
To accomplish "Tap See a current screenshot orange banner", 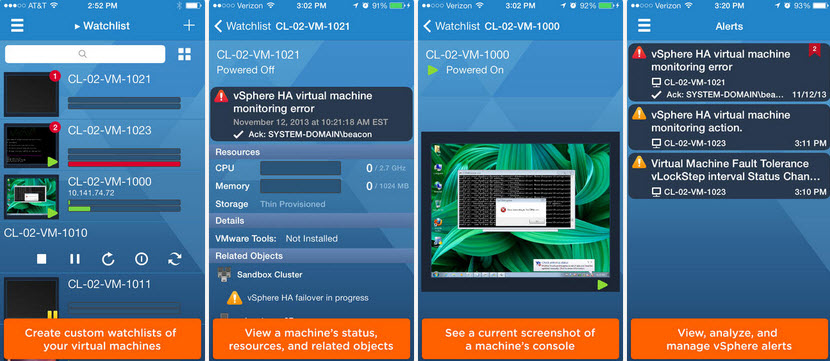I will 520,339.
